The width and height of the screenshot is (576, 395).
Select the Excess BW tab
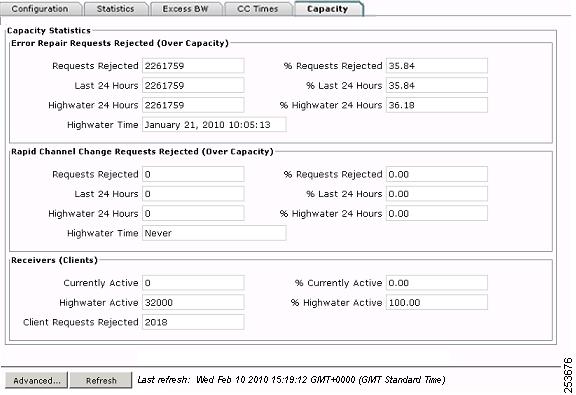[x=186, y=9]
